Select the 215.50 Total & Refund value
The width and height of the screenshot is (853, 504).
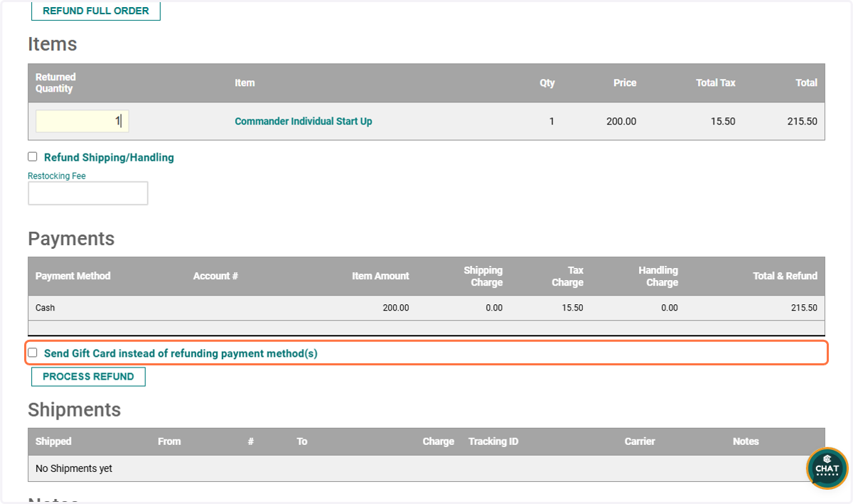804,308
